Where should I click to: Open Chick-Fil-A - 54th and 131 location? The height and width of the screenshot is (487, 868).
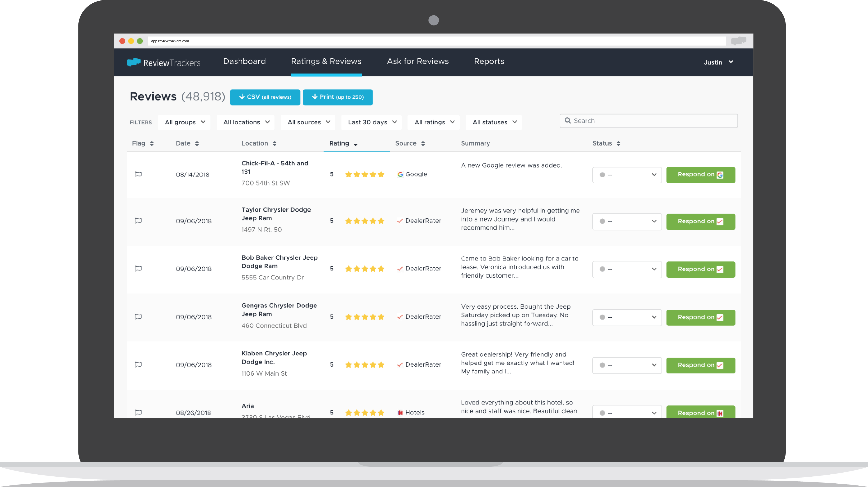click(275, 167)
